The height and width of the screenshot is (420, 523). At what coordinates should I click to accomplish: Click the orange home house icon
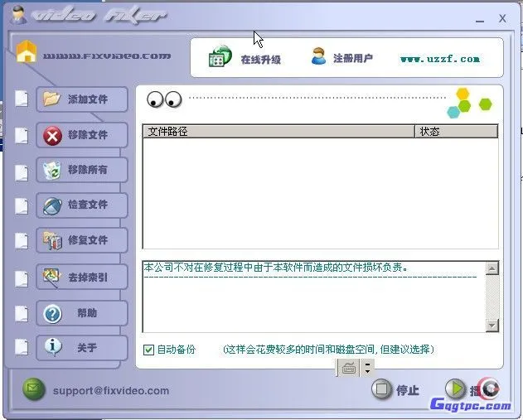pos(27,51)
